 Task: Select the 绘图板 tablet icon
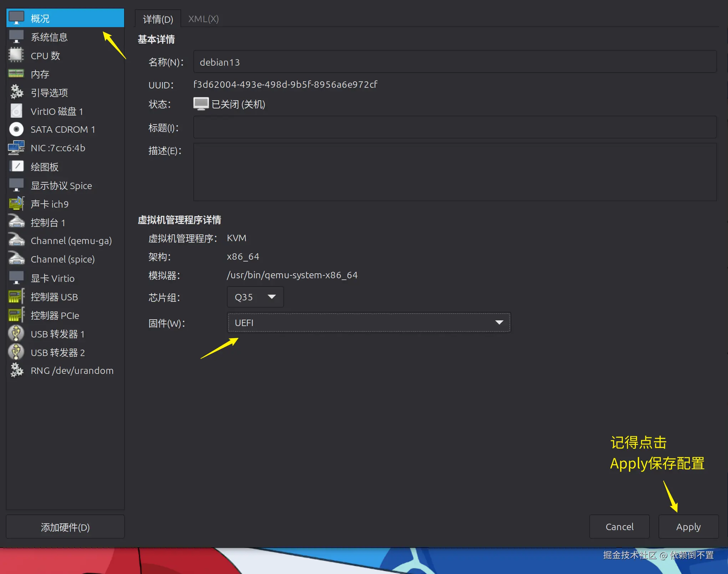(16, 166)
